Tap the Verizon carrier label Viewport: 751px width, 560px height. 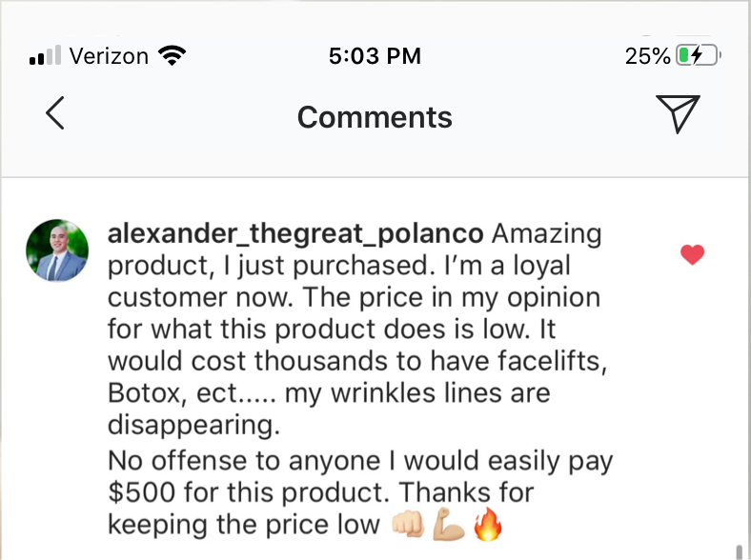tap(109, 56)
